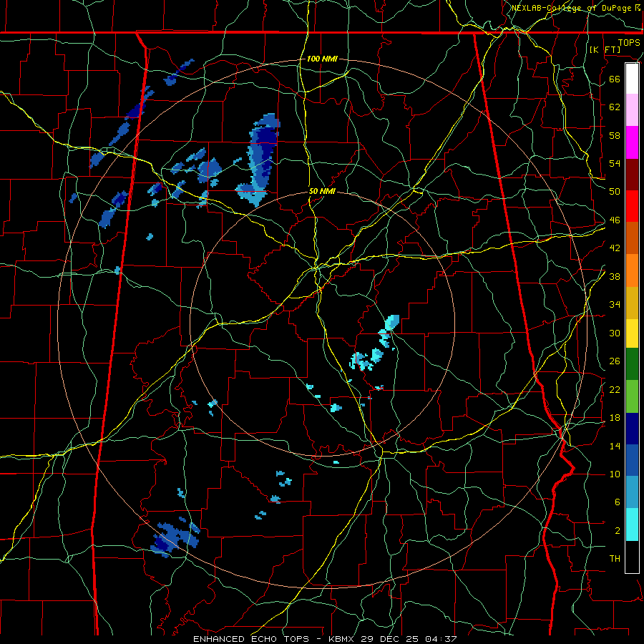Image resolution: width=644 pixels, height=644 pixels.
Task: Click the legend value "26"
Action: [615, 361]
